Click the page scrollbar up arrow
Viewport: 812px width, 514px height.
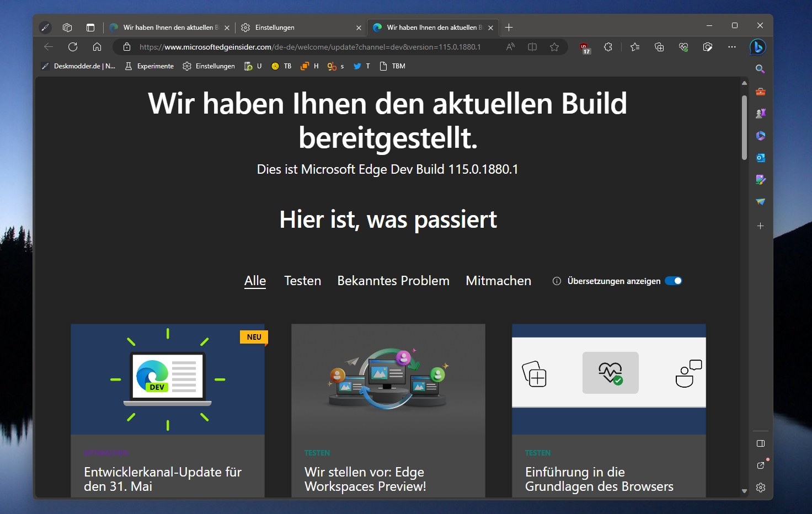point(744,83)
